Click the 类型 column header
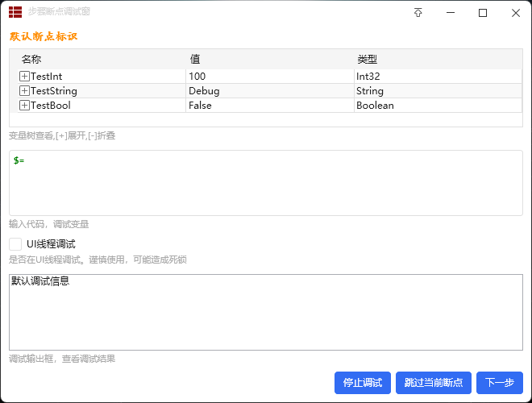The height and width of the screenshot is (403, 532). point(367,60)
